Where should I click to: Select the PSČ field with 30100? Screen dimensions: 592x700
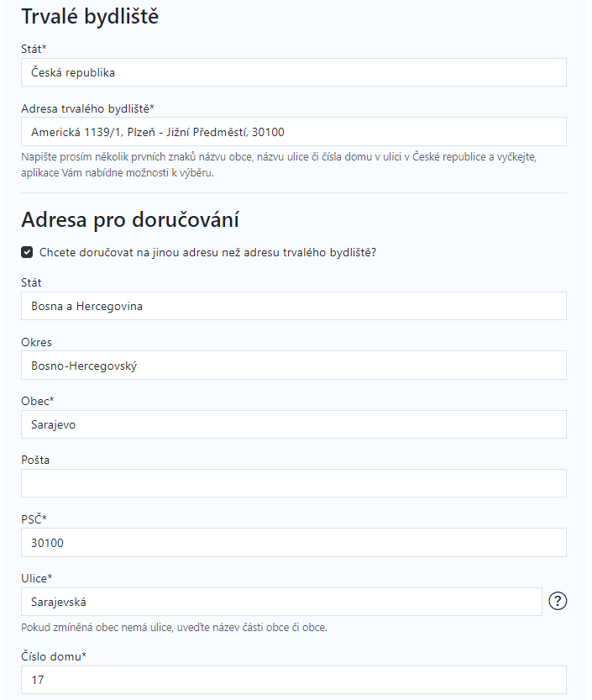tap(294, 542)
